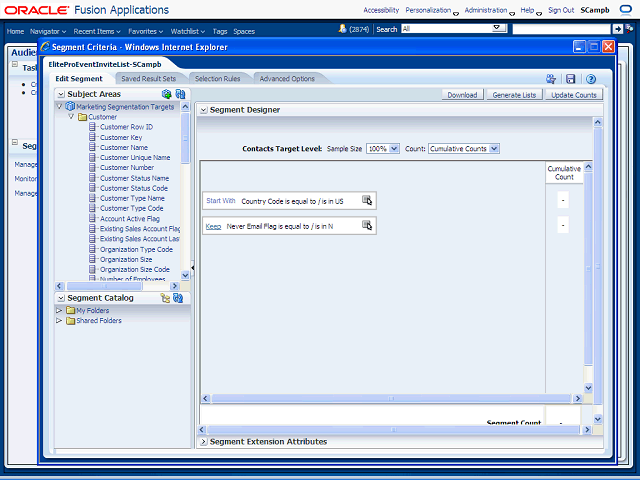
Task: Click the Spaces link
Action: point(244,31)
